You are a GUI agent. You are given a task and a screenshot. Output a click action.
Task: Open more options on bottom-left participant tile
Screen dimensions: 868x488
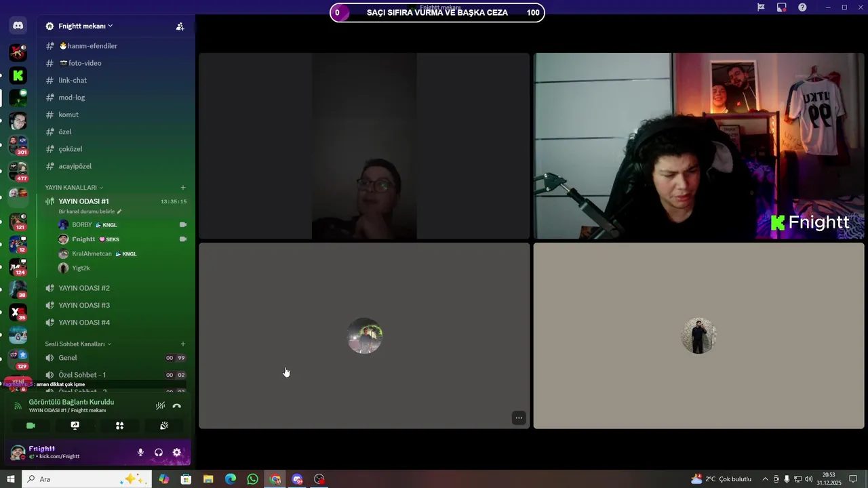pos(519,418)
